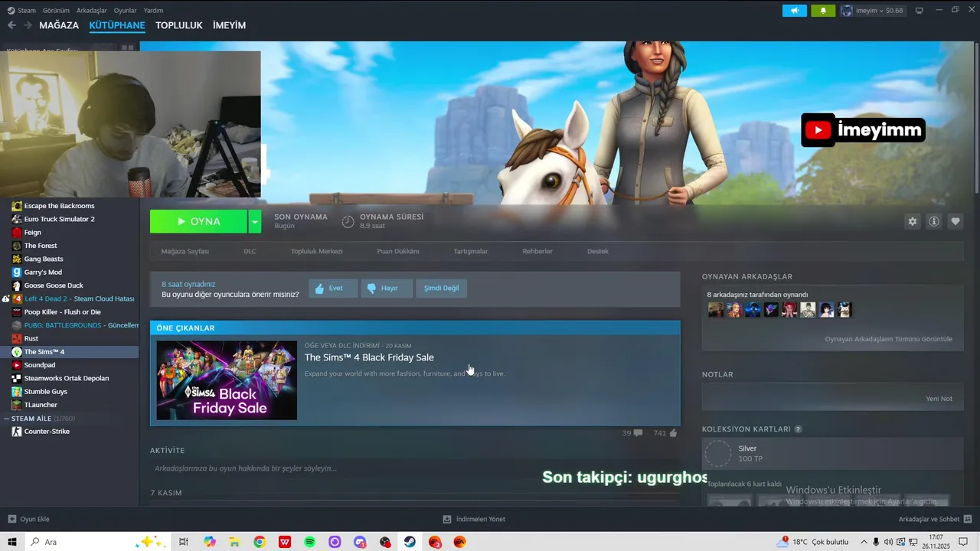The image size is (980, 551).
Task: Open the Arkadaşlar menu
Action: [92, 11]
